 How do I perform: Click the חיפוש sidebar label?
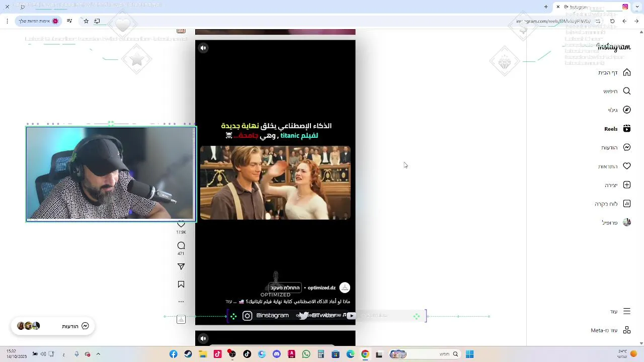610,91
